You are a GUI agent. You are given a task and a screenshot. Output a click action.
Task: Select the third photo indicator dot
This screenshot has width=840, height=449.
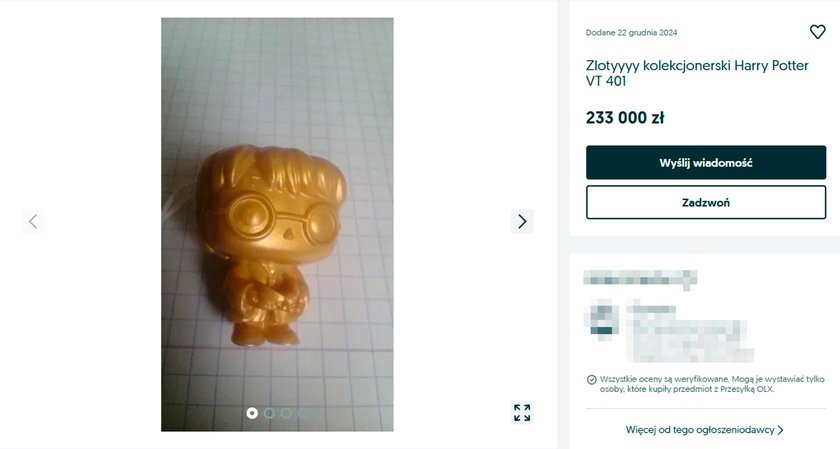coord(286,413)
